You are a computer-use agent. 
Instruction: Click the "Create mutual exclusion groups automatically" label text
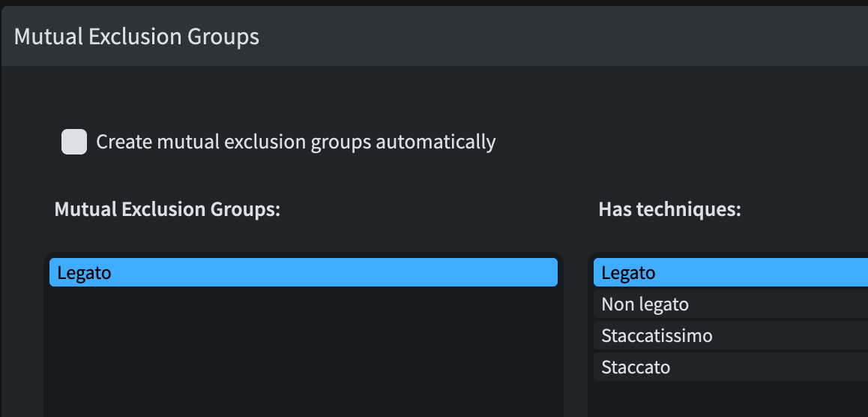click(295, 142)
